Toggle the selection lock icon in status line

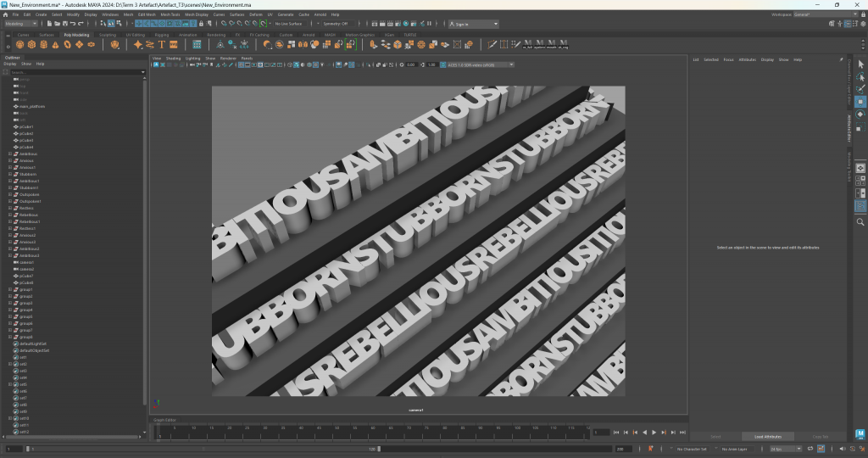[201, 24]
